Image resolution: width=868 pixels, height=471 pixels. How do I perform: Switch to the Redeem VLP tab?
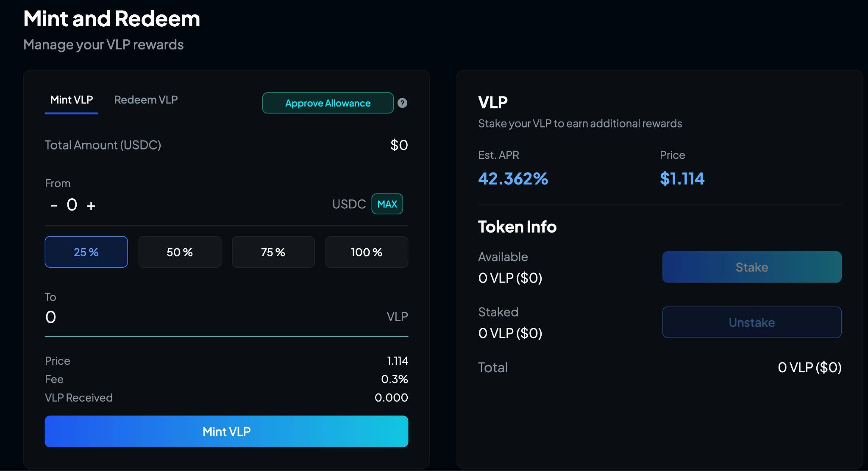pyautogui.click(x=146, y=100)
